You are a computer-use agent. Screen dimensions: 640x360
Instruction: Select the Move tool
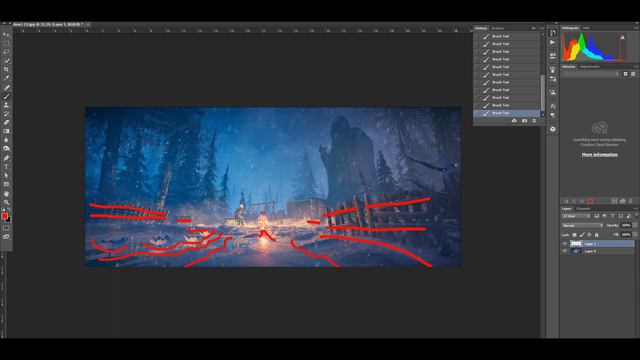6,35
